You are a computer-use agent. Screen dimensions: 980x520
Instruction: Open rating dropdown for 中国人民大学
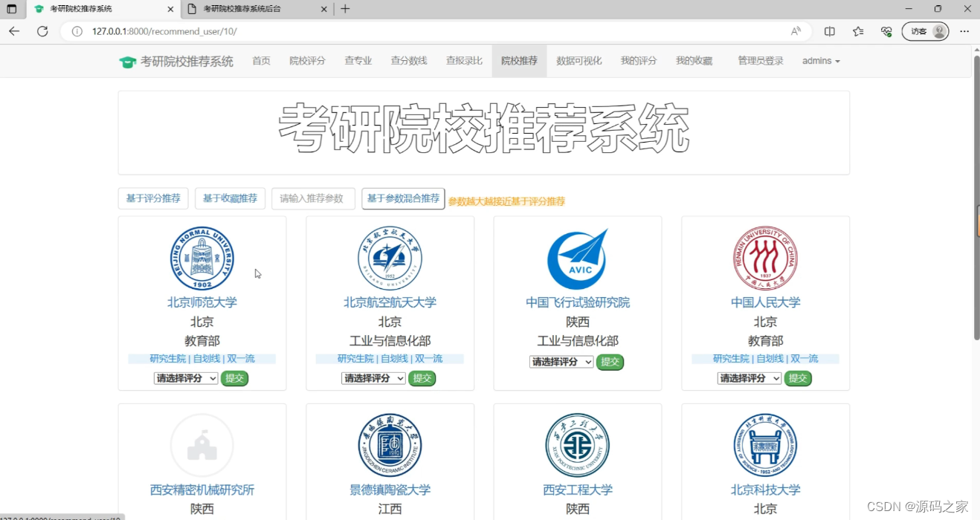tap(749, 378)
